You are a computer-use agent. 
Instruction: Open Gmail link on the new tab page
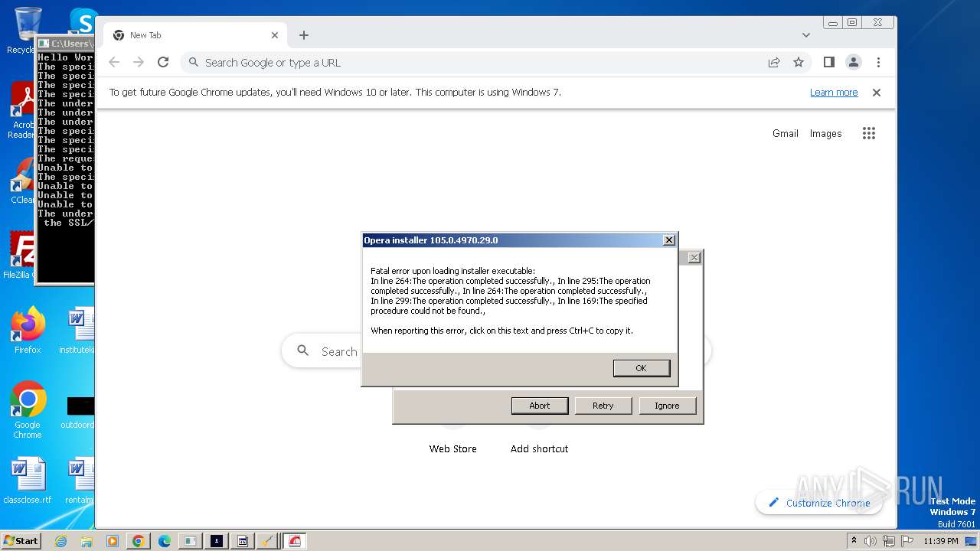coord(786,133)
